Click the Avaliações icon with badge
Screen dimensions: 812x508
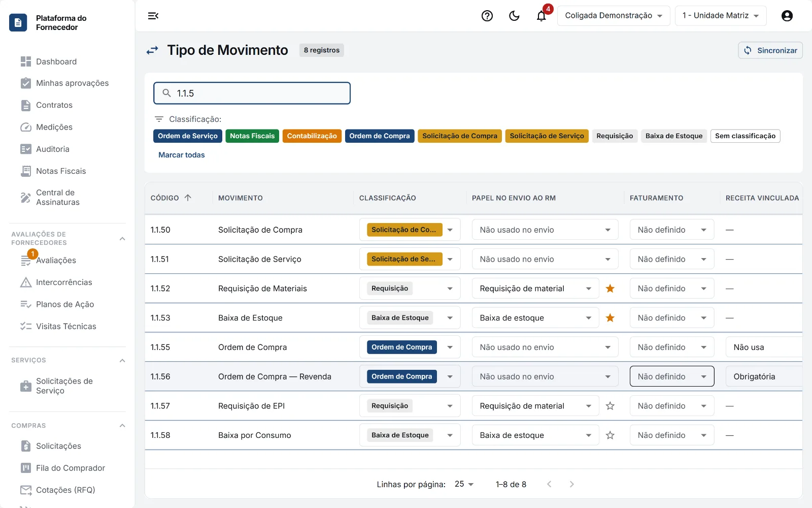pos(26,260)
